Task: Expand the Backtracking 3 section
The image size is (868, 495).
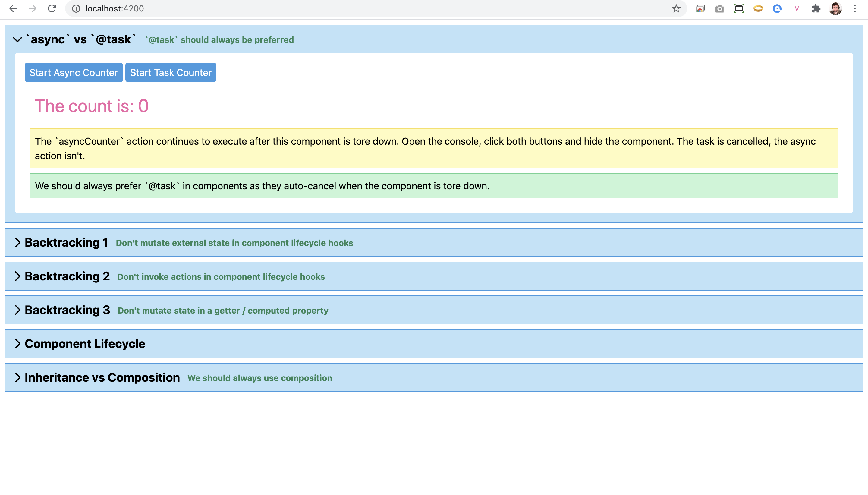Action: [x=18, y=310]
